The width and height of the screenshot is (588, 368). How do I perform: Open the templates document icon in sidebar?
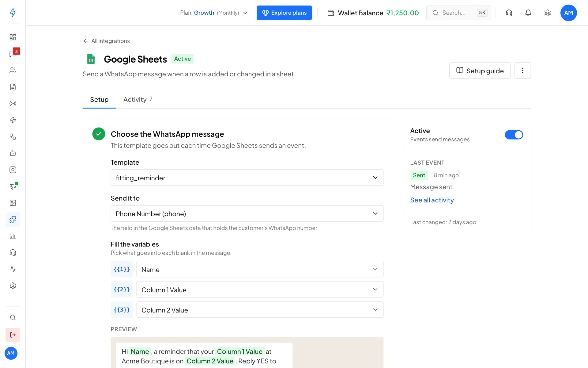click(13, 87)
